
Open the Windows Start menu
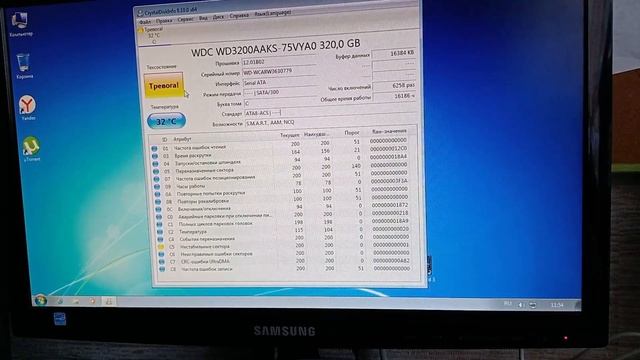pos(40,300)
